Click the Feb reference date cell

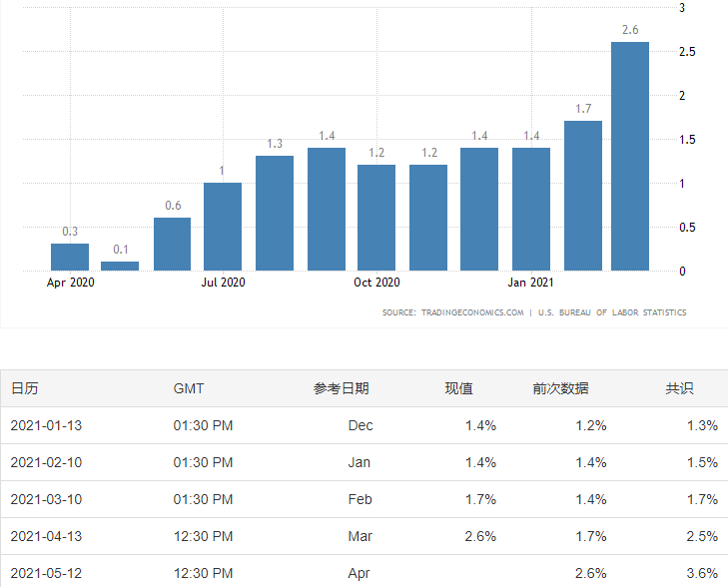pos(360,499)
